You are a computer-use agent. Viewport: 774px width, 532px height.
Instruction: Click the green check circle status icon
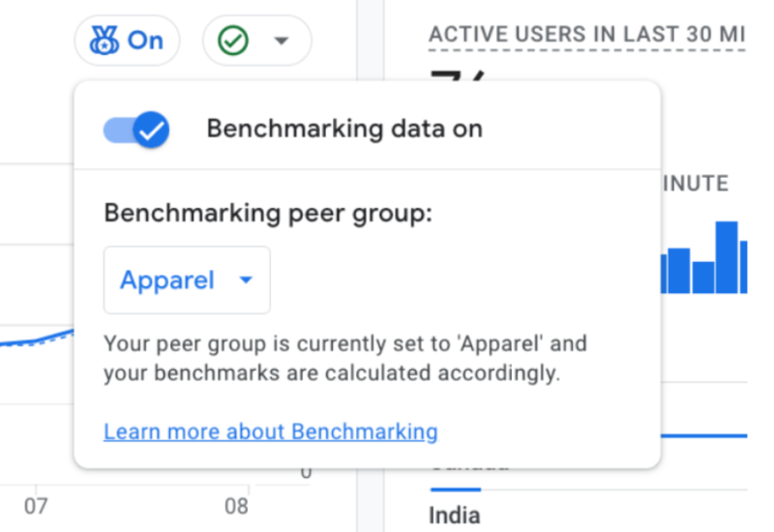[x=234, y=41]
